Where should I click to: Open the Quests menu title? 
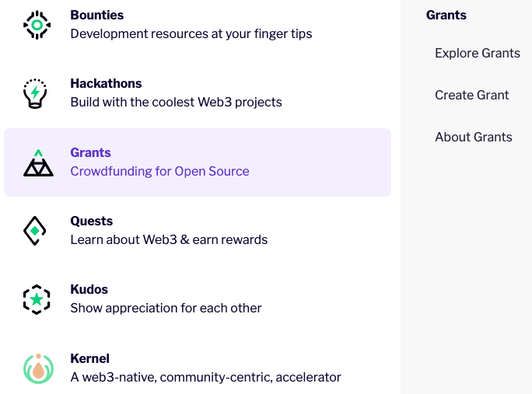91,221
